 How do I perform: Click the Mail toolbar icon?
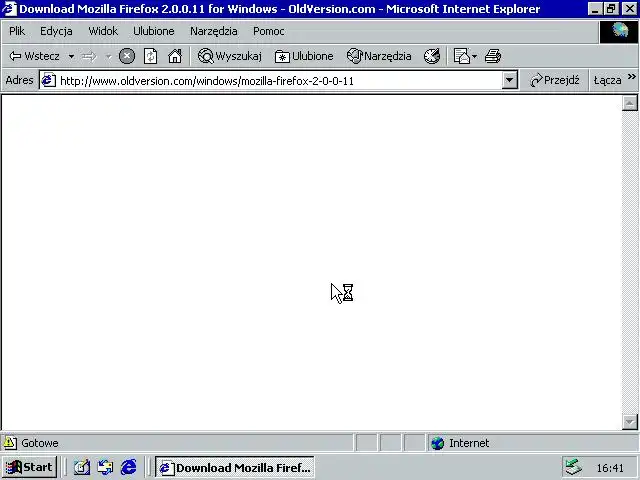point(462,56)
